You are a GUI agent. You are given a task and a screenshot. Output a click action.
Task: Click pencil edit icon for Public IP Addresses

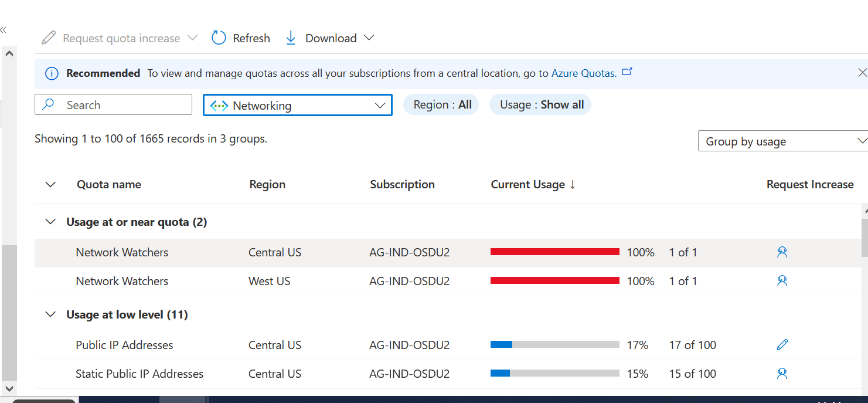tap(782, 345)
